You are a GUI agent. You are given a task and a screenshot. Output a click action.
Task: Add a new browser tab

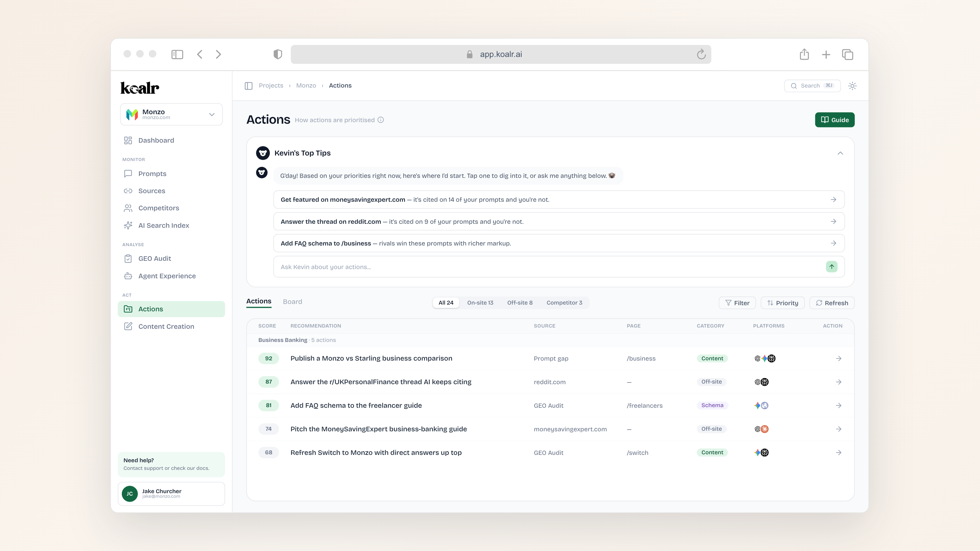point(826,55)
